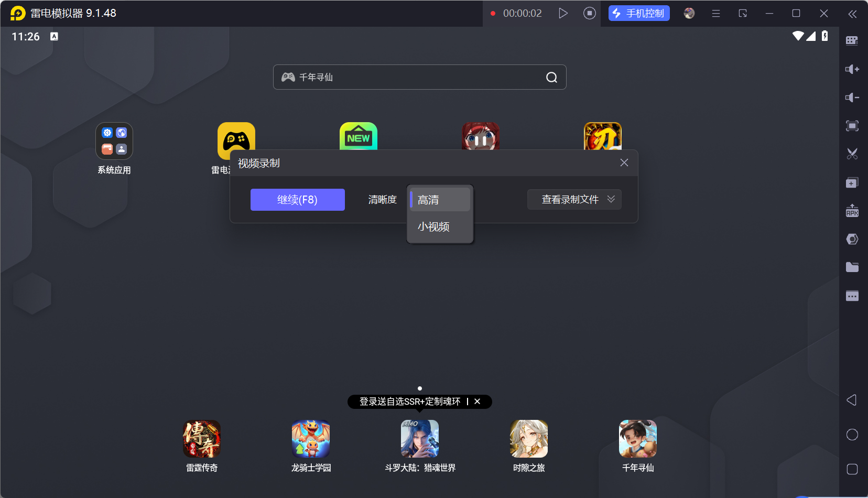This screenshot has width=868, height=498.
Task: Click the LDPlayer logo in title bar
Action: pyautogui.click(x=18, y=13)
